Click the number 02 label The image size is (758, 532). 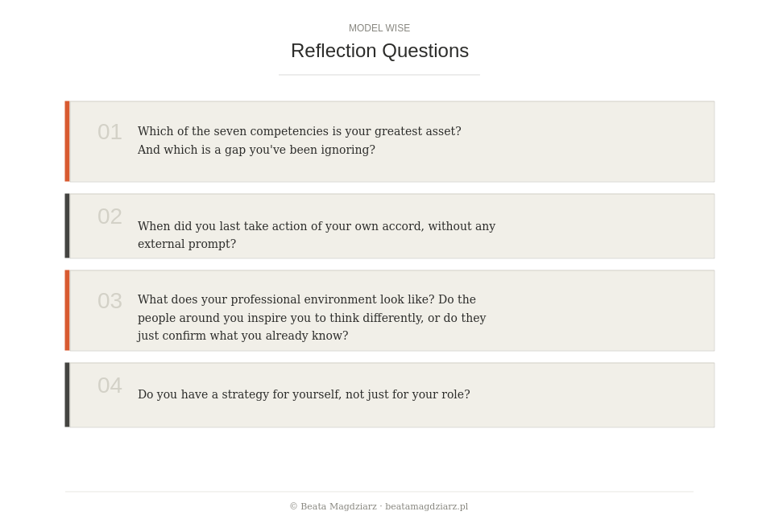click(x=110, y=217)
